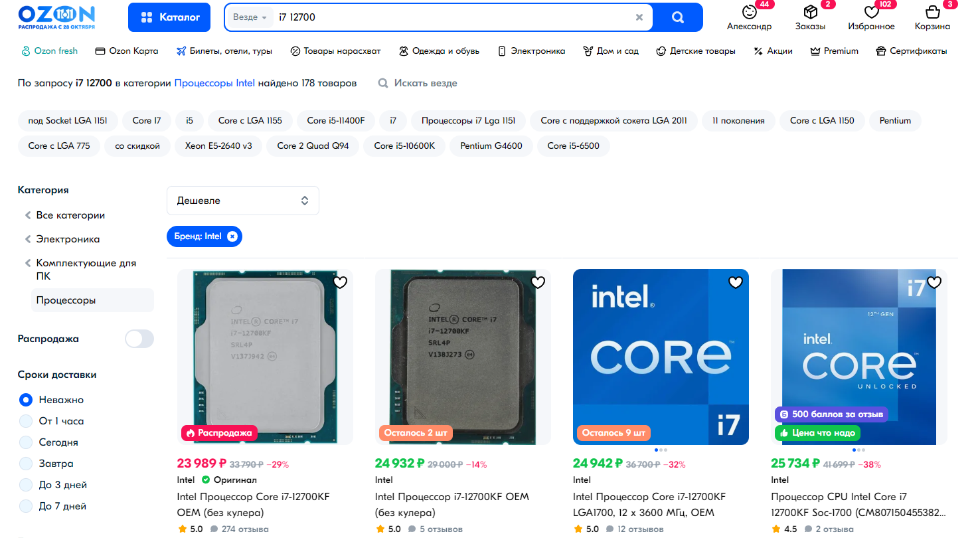The image size is (980, 538).
Task: Open the Везде search scope dropdown
Action: (x=250, y=17)
